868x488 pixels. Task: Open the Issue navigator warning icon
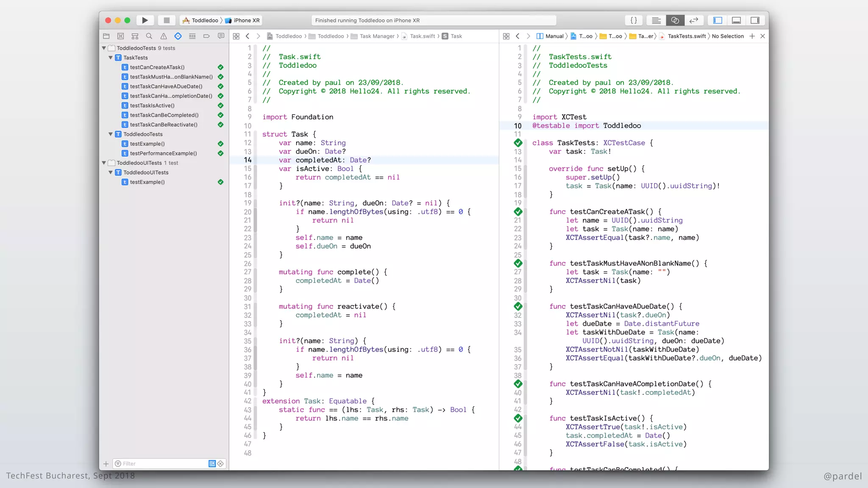[x=164, y=36]
